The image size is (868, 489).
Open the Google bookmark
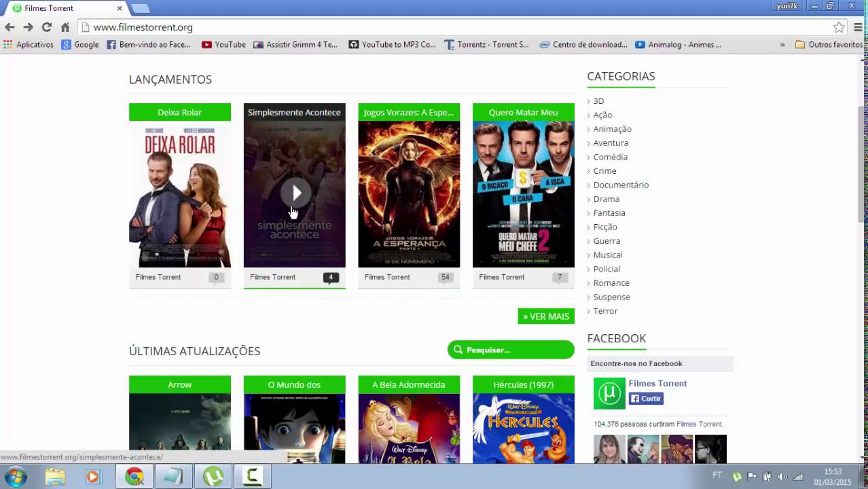80,45
